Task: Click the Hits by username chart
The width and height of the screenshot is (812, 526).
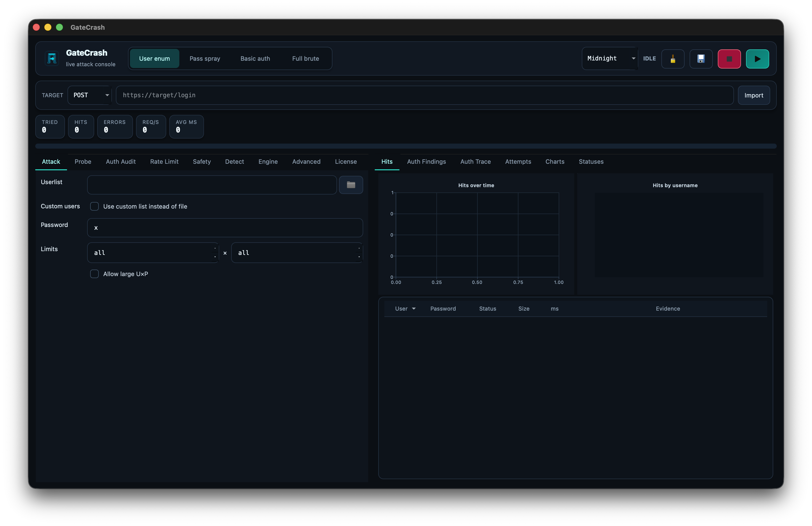Action: pyautogui.click(x=675, y=235)
